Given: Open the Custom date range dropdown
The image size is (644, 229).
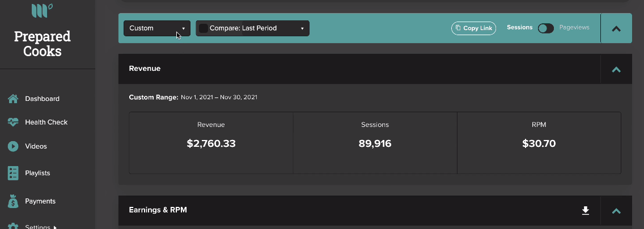Looking at the screenshot, I should [x=157, y=28].
